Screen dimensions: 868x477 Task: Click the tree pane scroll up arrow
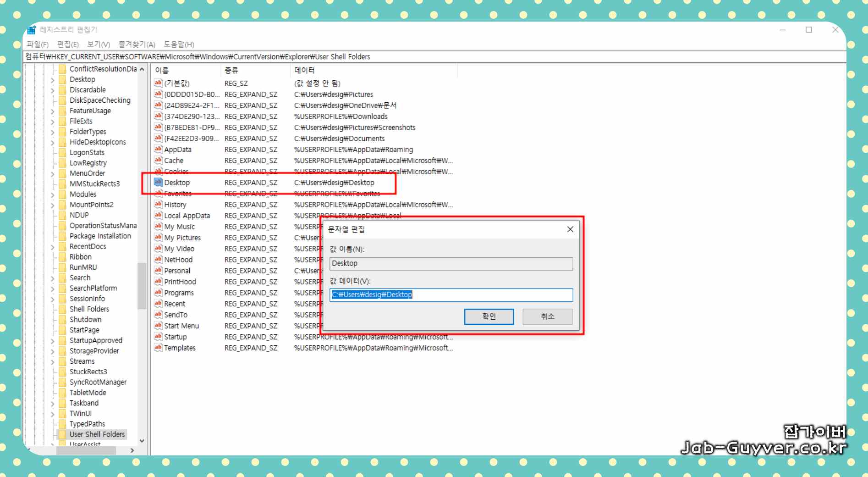[142, 69]
